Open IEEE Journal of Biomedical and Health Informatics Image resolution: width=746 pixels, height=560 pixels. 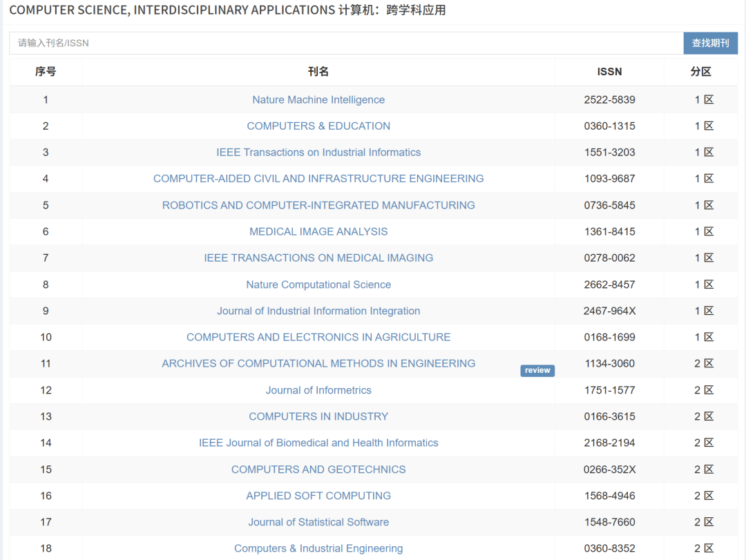tap(318, 443)
